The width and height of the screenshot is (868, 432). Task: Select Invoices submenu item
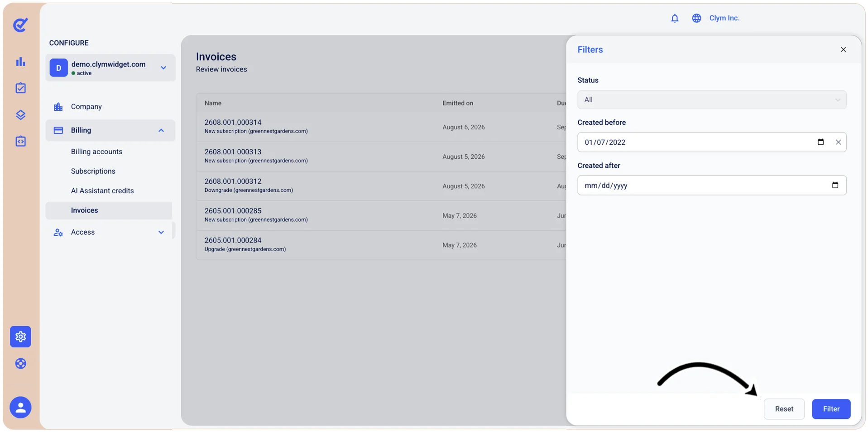[109, 210]
